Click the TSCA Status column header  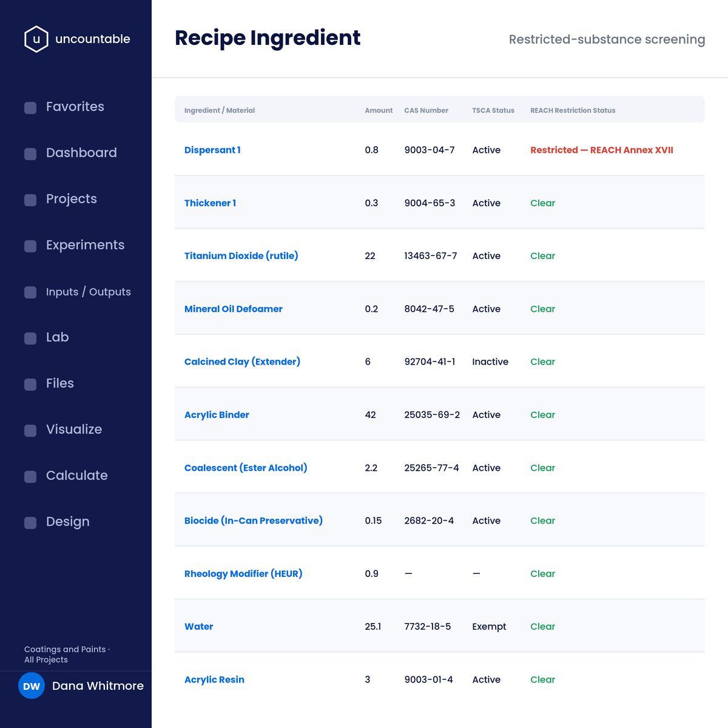(493, 110)
